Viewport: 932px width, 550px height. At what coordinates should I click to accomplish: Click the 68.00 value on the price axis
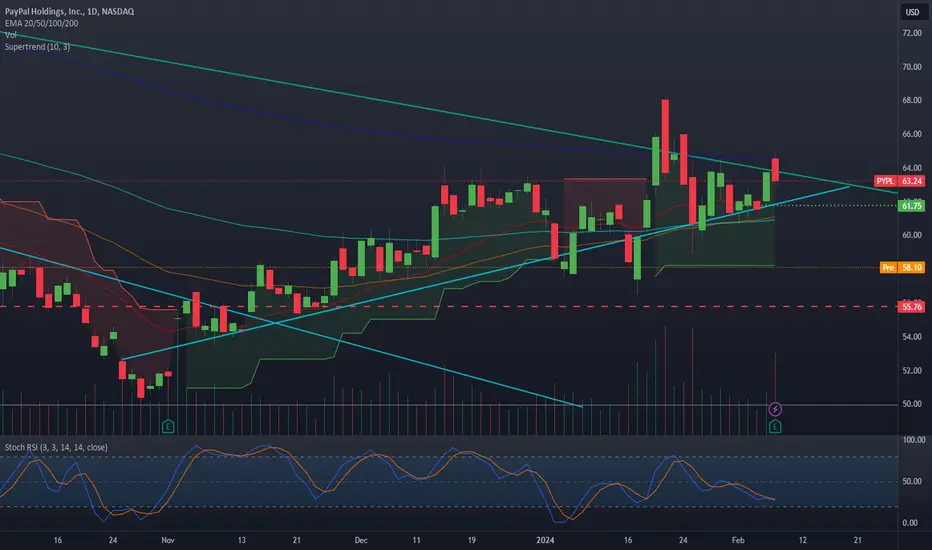coord(912,100)
